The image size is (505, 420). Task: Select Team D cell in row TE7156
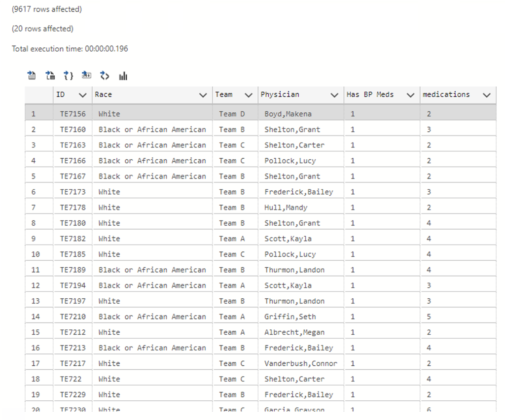point(235,114)
